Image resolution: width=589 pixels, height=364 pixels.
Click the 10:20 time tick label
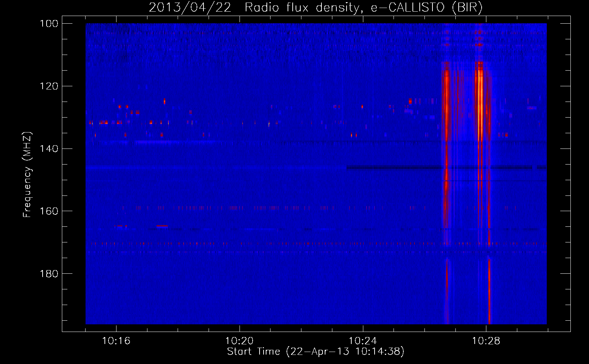[x=240, y=341]
